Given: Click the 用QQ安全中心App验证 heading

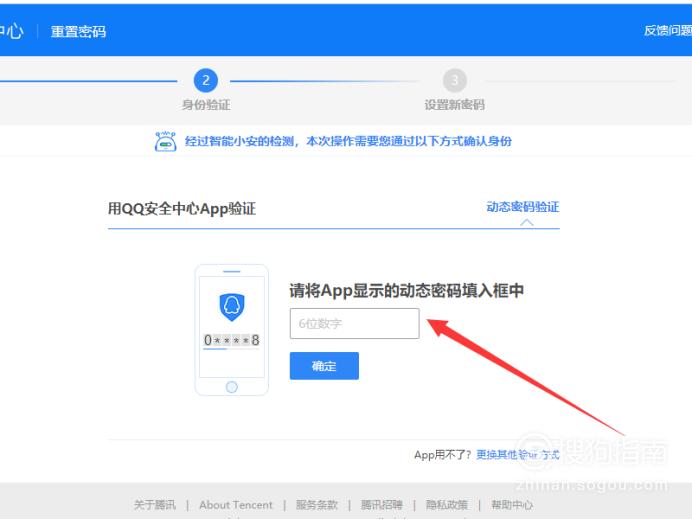Looking at the screenshot, I should [x=182, y=209].
